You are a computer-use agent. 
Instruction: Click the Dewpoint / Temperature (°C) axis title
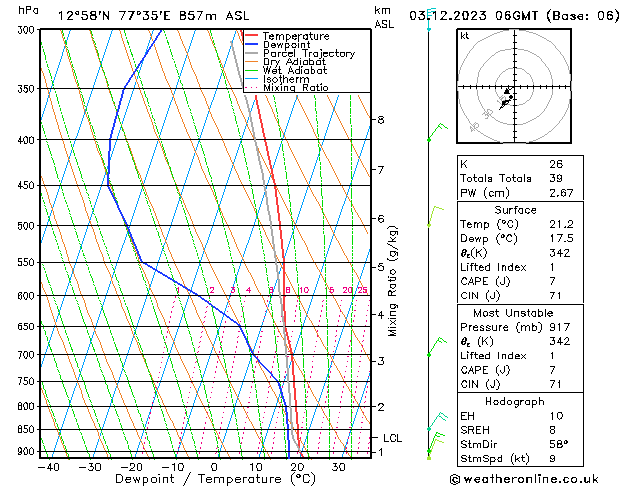pos(215,479)
